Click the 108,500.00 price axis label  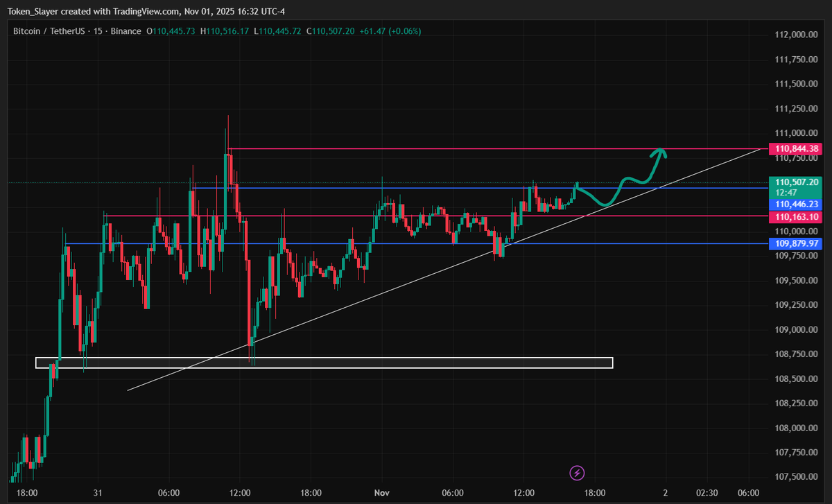tap(797, 379)
